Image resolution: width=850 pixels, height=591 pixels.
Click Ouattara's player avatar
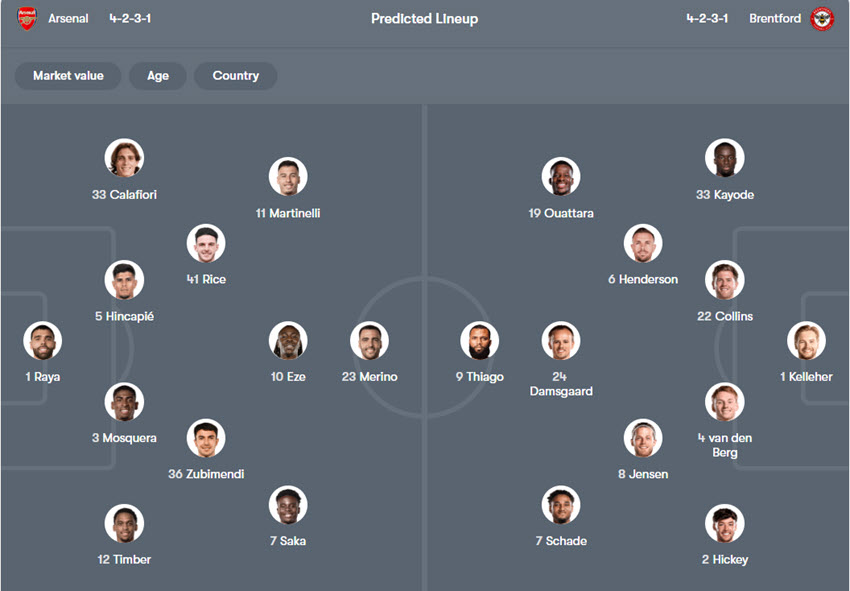point(561,177)
